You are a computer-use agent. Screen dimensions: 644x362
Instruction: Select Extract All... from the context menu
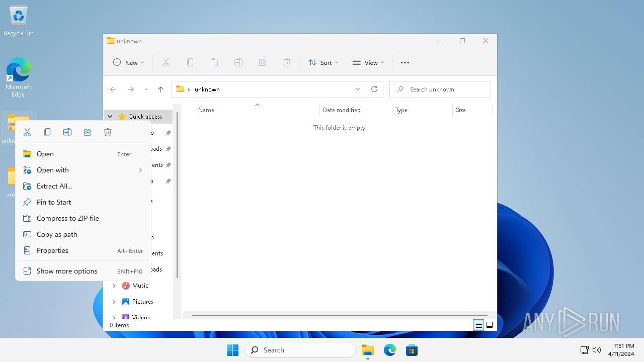pos(83,186)
